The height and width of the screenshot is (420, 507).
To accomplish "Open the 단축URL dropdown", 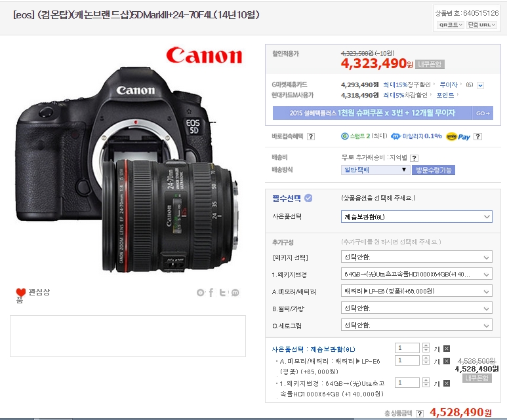I will pyautogui.click(x=482, y=24).
